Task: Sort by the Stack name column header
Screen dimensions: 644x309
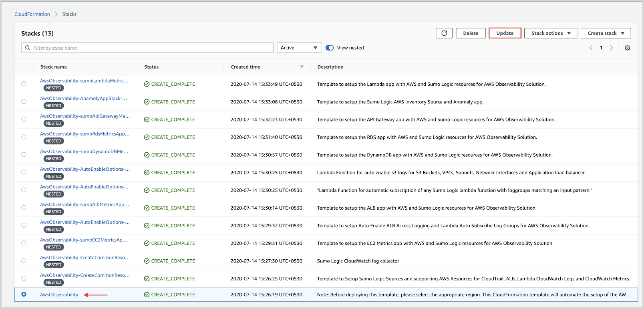Action: [54, 67]
